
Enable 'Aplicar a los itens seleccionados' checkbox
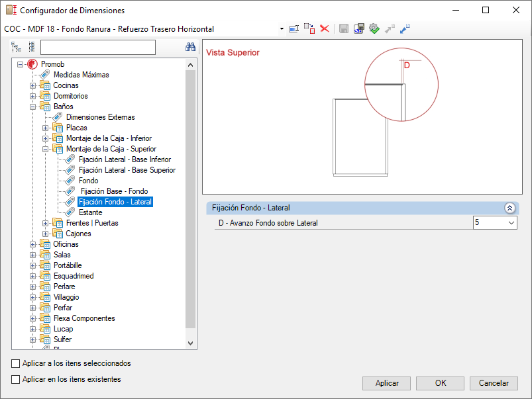[16, 363]
